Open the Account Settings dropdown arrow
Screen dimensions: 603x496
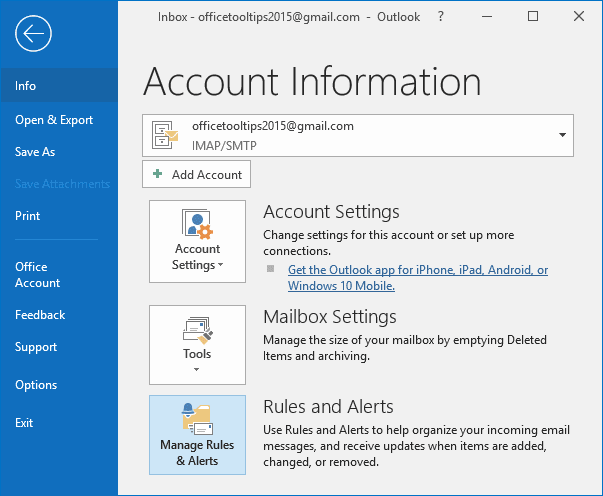click(x=219, y=266)
